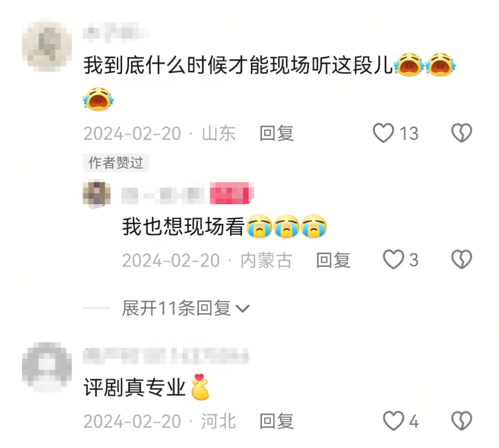The image size is (499, 448).
Task: Open the reply author's blurred username
Action: pyautogui.click(x=163, y=194)
